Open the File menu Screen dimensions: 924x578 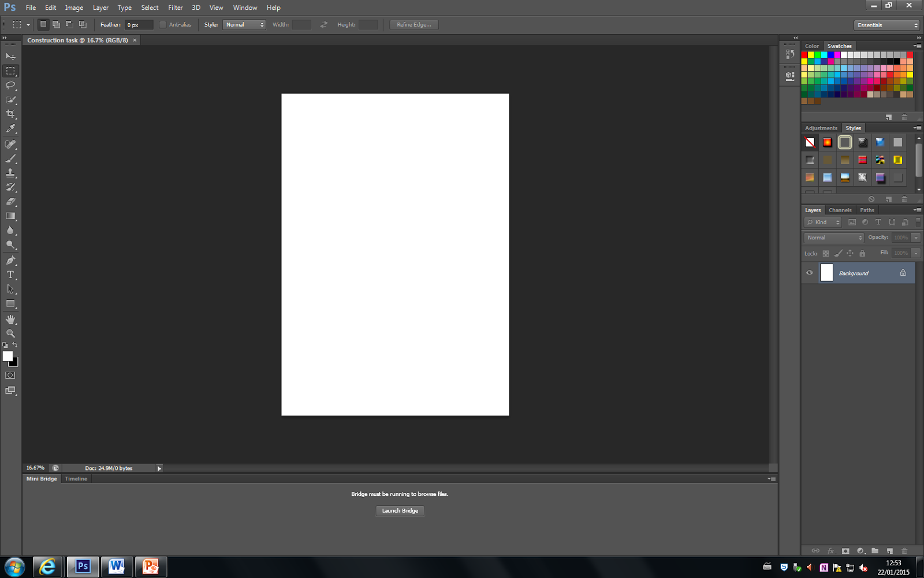[31, 8]
